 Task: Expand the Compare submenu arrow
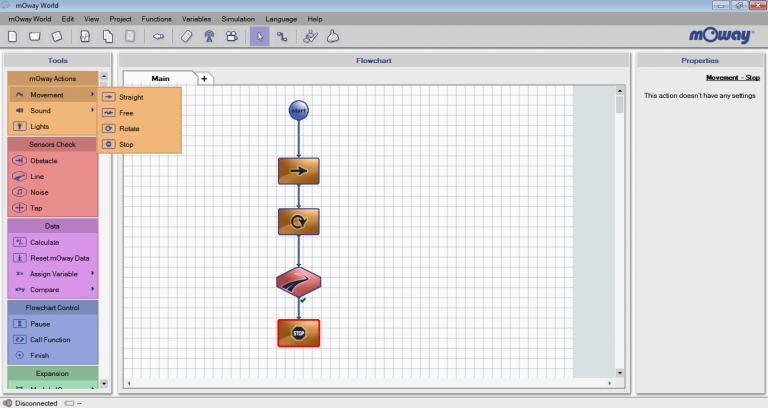tap(92, 289)
